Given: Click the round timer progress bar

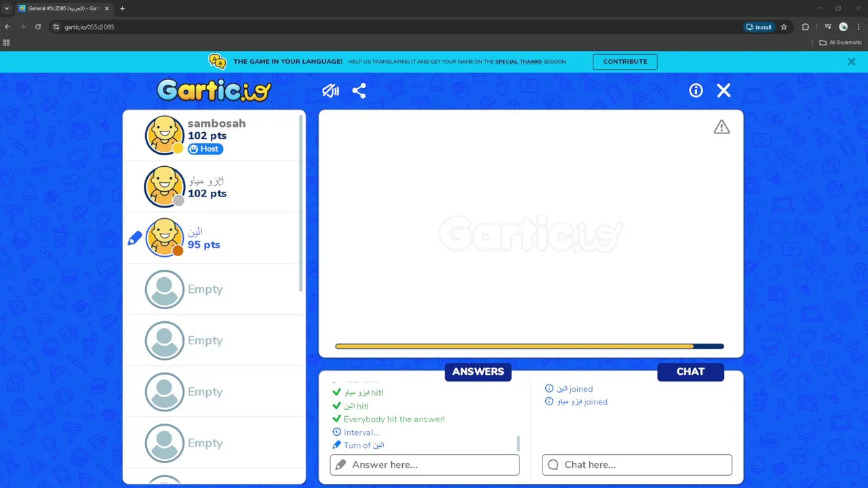Looking at the screenshot, I should click(x=530, y=346).
